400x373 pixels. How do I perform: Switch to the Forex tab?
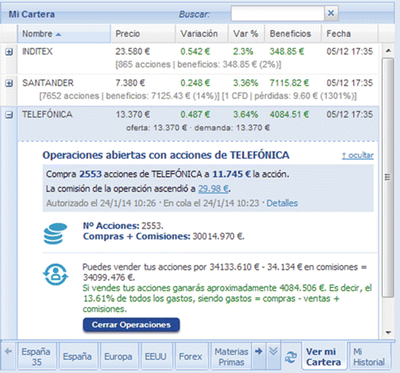point(190,357)
